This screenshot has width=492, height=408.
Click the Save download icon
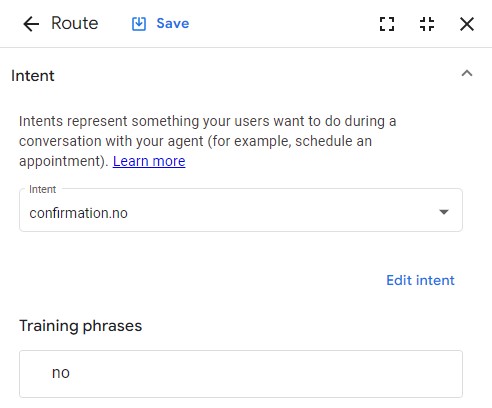pyautogui.click(x=139, y=24)
